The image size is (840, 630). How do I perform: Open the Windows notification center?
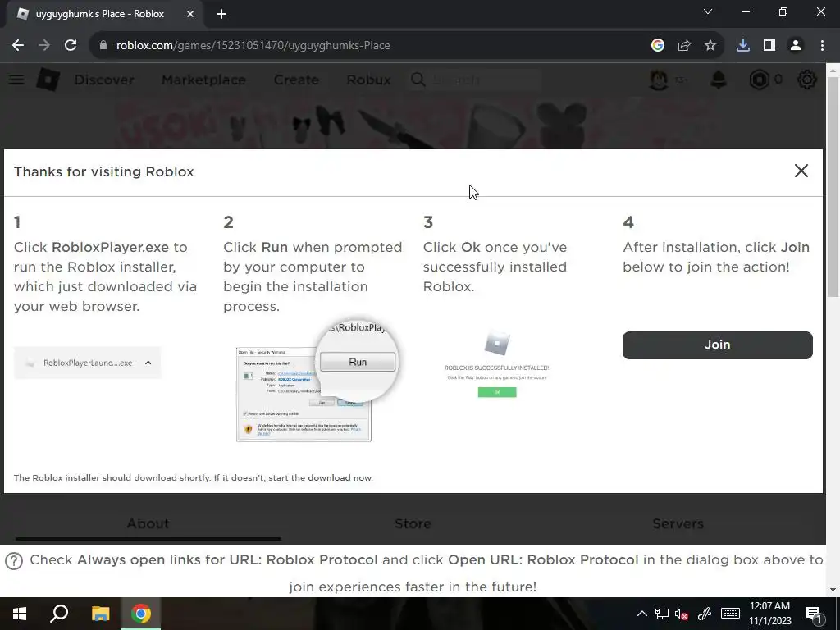click(x=815, y=614)
